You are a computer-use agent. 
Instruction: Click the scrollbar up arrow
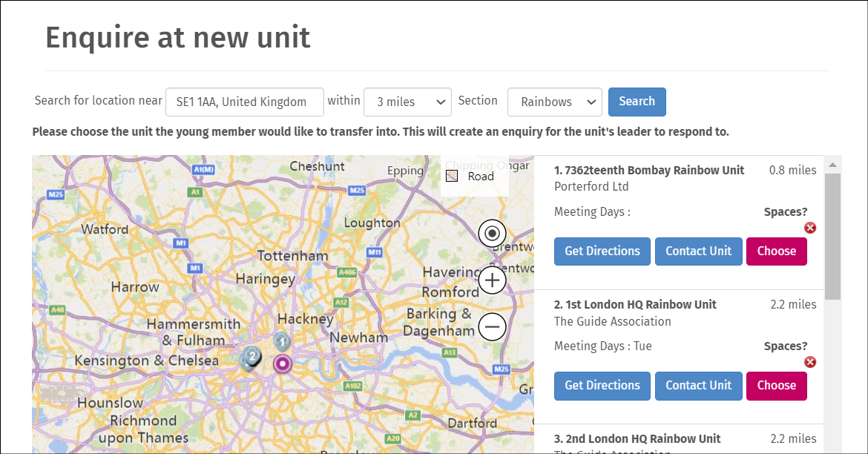coord(832,165)
